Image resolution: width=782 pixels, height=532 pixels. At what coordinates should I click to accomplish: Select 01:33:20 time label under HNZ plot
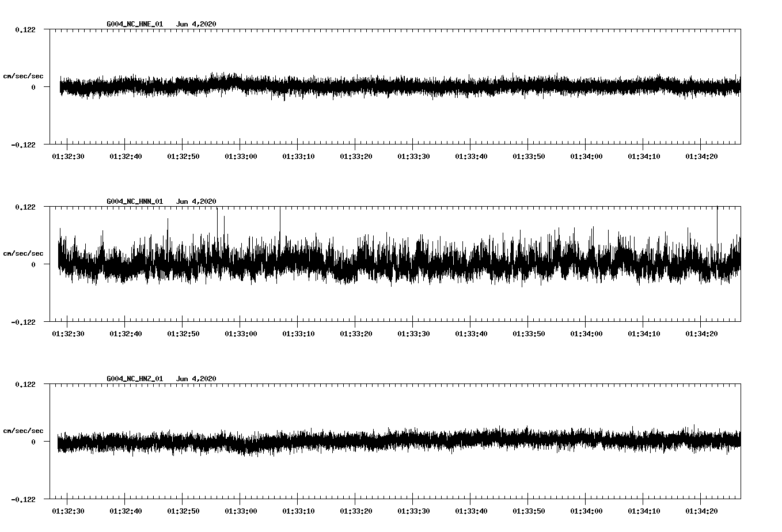click(356, 511)
